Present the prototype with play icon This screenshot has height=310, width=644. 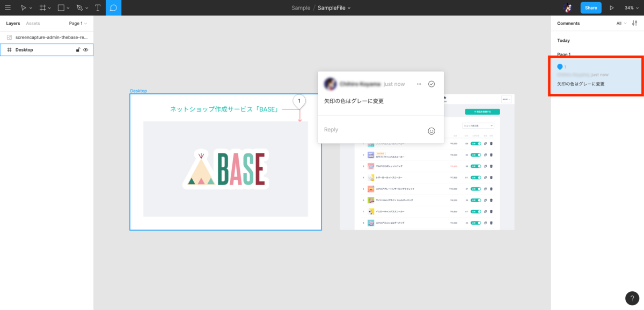tap(612, 8)
